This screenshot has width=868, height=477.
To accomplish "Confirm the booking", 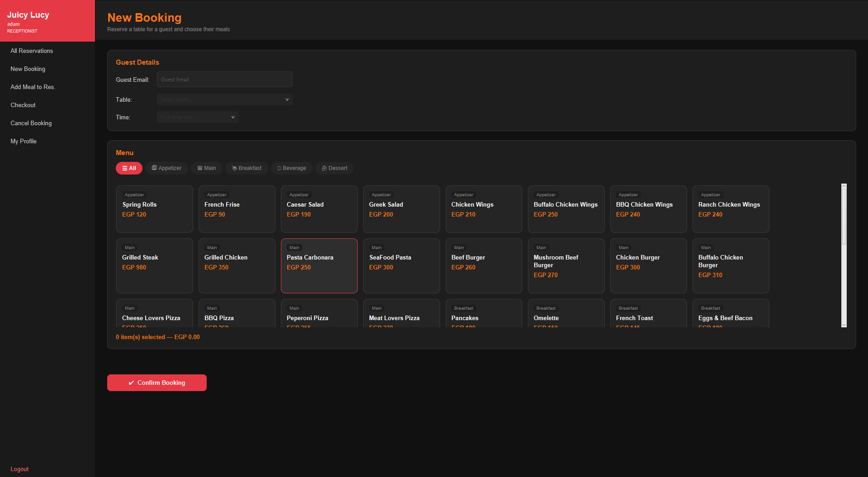I will point(157,383).
